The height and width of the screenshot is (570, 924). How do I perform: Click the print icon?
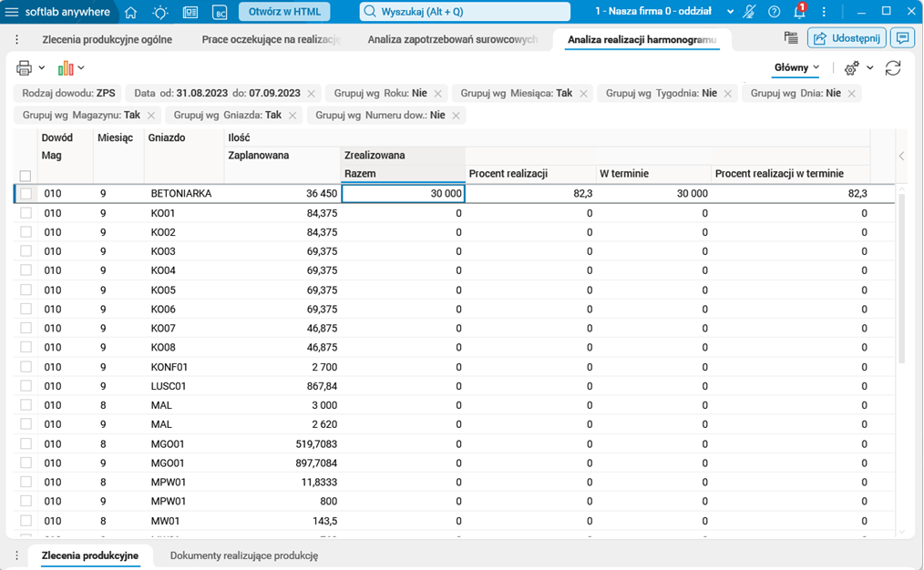(24, 68)
